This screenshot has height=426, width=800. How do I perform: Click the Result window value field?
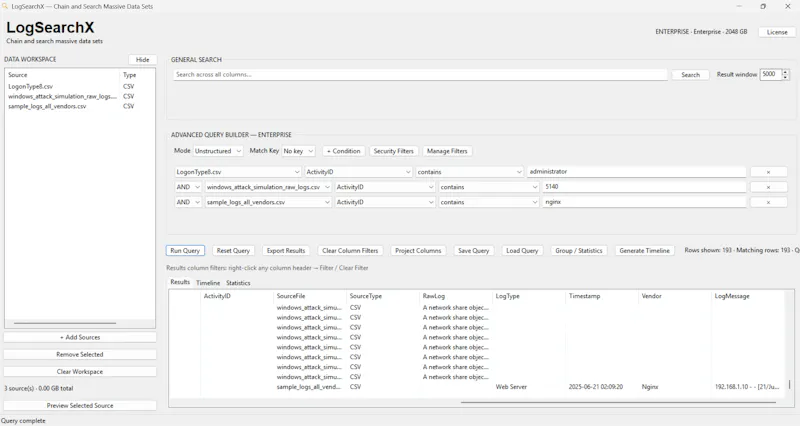pyautogui.click(x=770, y=74)
